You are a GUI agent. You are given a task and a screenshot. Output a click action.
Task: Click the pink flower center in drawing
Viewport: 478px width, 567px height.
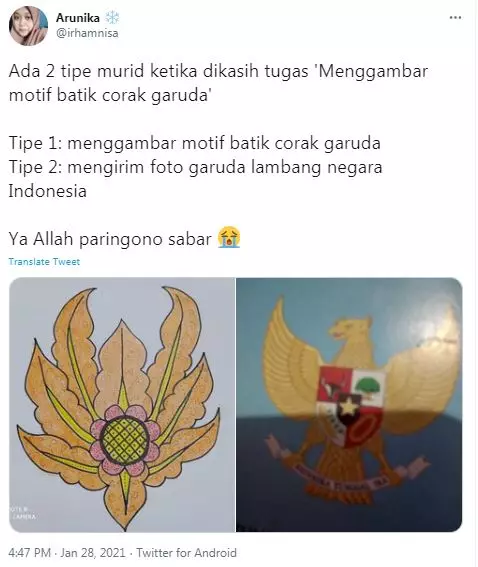[125, 440]
